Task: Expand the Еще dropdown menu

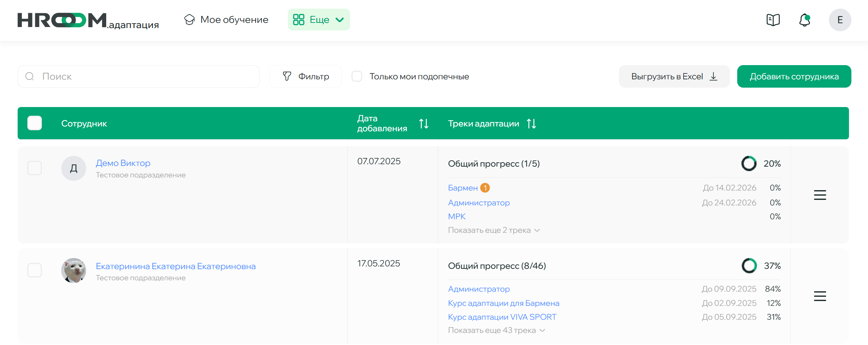Action: coord(319,20)
